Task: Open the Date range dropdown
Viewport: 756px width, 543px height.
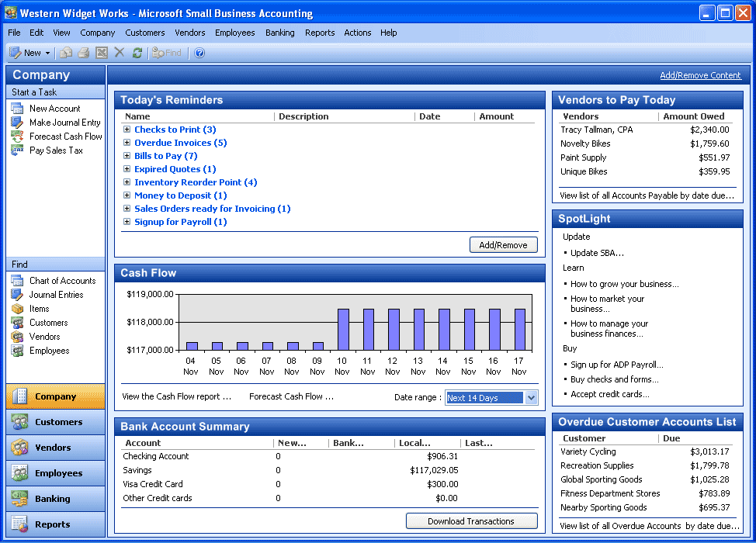Action: pyautogui.click(x=531, y=398)
